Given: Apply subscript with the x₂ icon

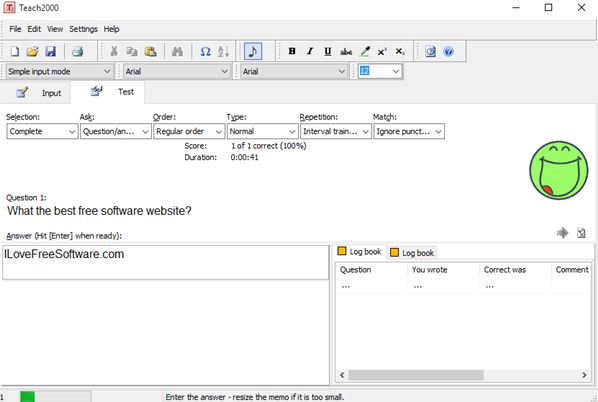Looking at the screenshot, I should coord(400,51).
